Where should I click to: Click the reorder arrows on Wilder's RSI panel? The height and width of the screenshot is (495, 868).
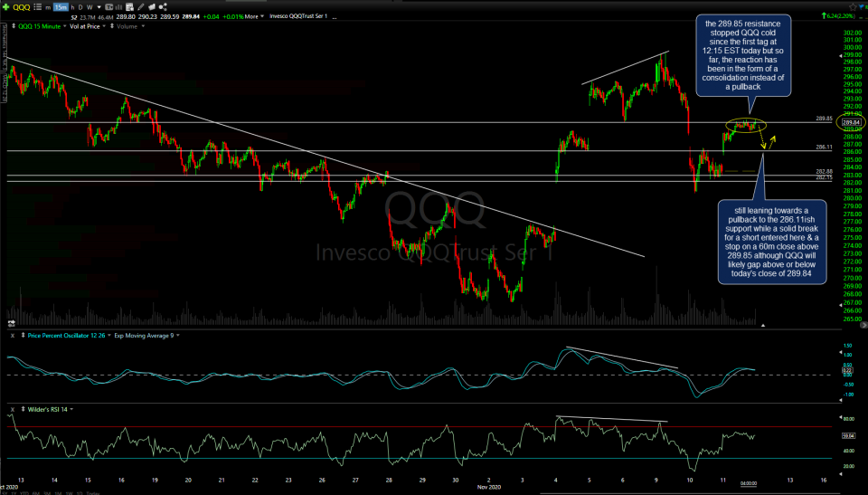tap(23, 409)
